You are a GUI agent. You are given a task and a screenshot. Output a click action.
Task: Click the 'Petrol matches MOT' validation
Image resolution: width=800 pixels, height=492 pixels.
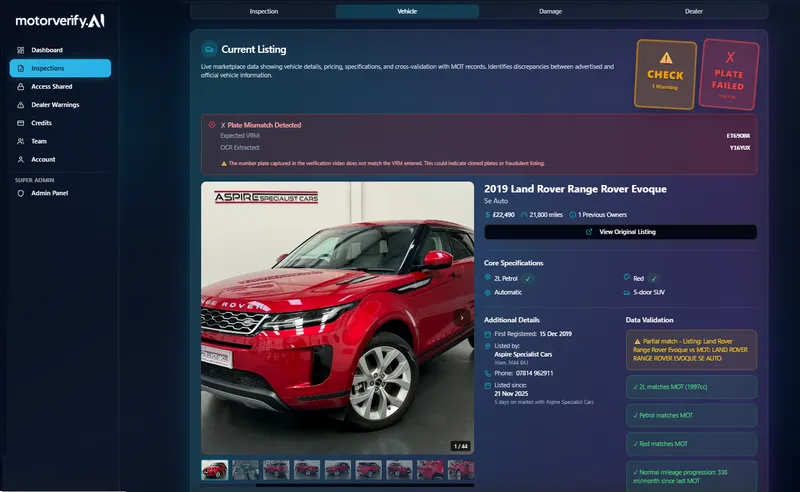tap(691, 415)
